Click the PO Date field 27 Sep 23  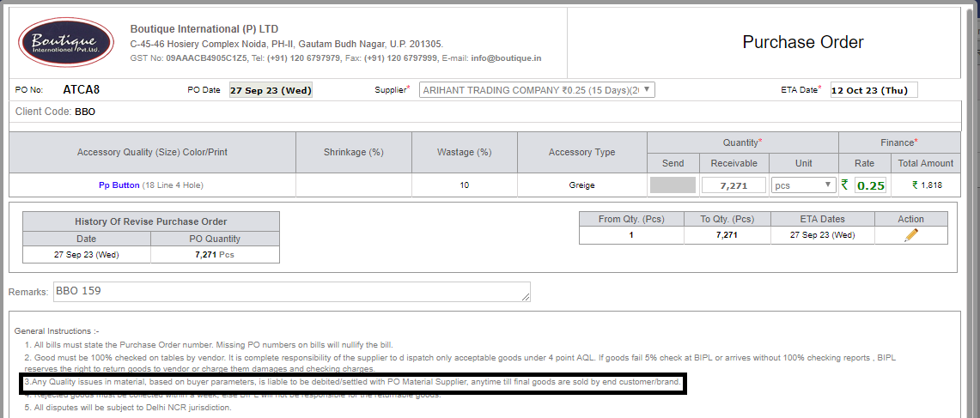271,91
